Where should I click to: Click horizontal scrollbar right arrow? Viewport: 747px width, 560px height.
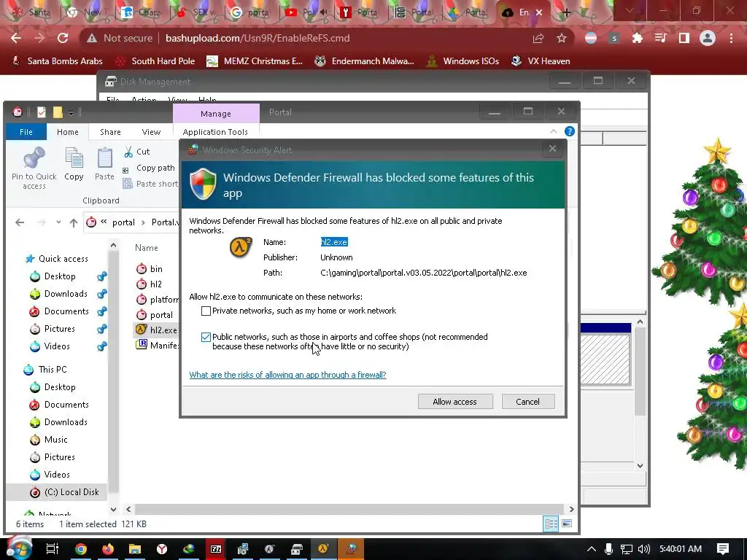click(x=571, y=509)
